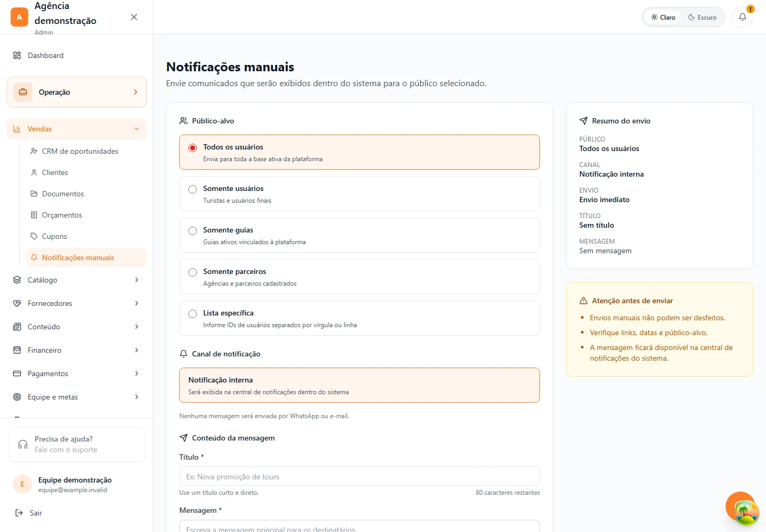Close the sidebar using the X icon
The image size is (766, 532).
point(134,17)
